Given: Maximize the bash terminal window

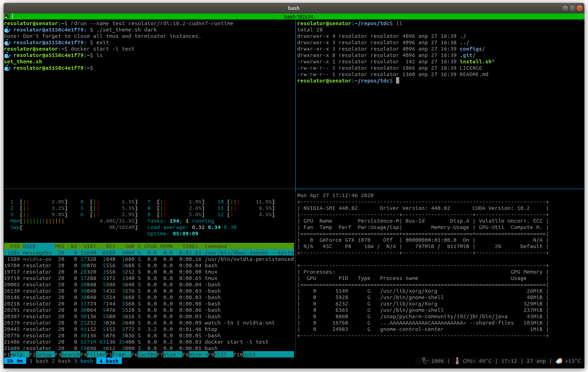Looking at the screenshot, I should click(572, 8).
